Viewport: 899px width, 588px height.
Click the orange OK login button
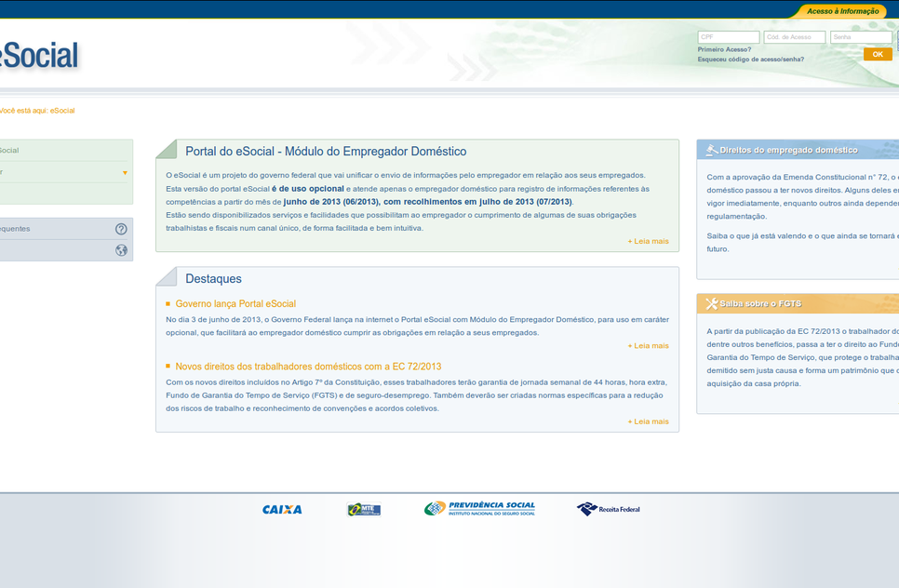tap(878, 54)
